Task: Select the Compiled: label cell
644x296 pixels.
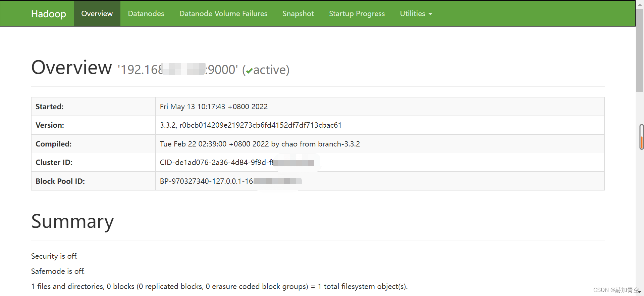Action: pos(94,144)
